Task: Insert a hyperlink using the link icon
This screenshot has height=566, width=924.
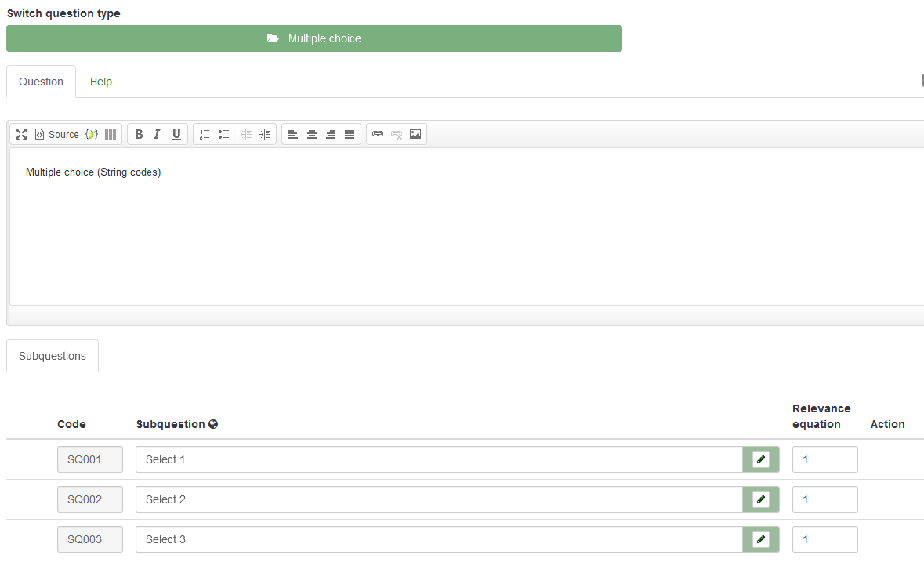Action: tap(378, 134)
